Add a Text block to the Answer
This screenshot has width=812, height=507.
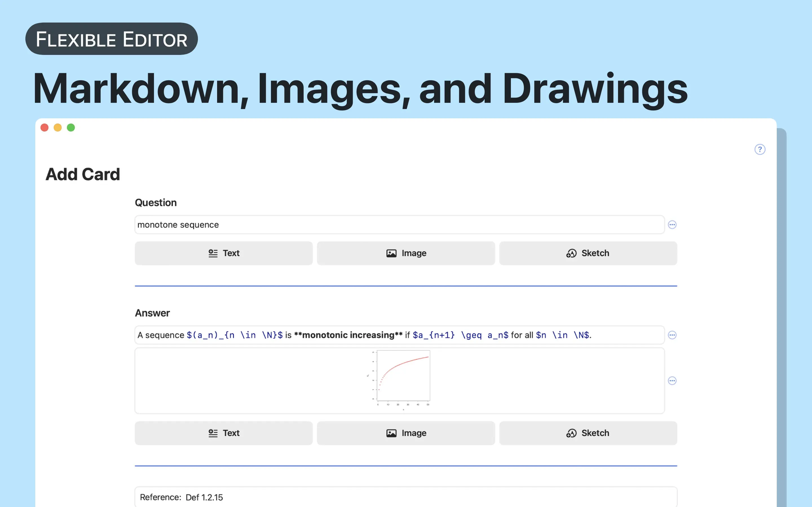(224, 433)
